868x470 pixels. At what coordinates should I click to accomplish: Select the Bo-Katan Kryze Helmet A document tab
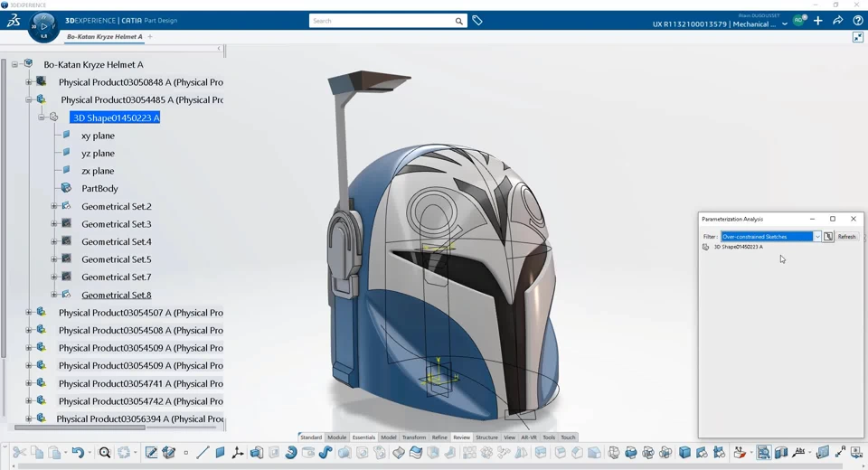[105, 36]
